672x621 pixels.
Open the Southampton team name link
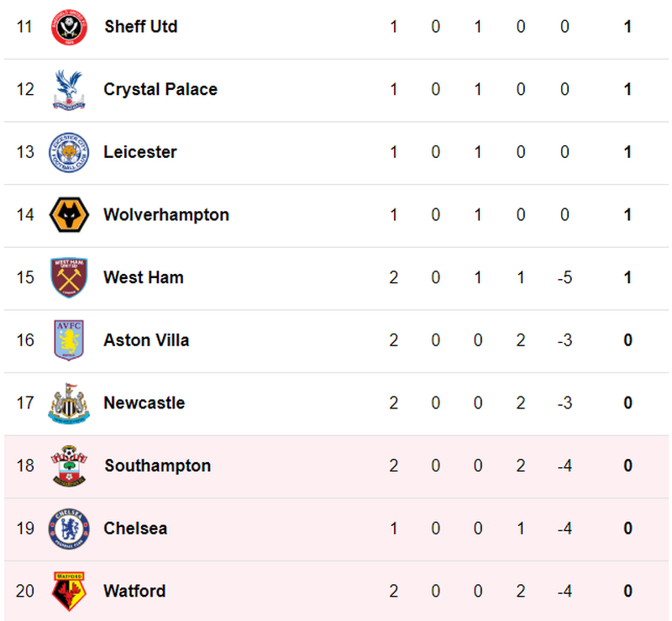pyautogui.click(x=157, y=466)
